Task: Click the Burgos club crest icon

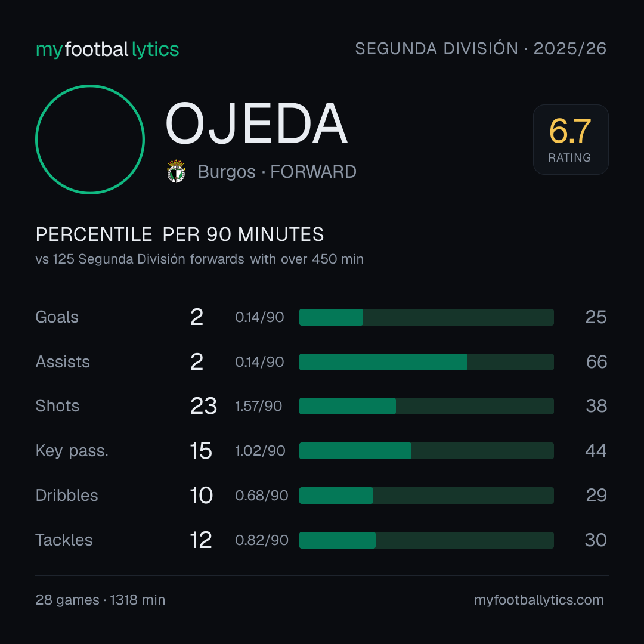Action: click(176, 171)
